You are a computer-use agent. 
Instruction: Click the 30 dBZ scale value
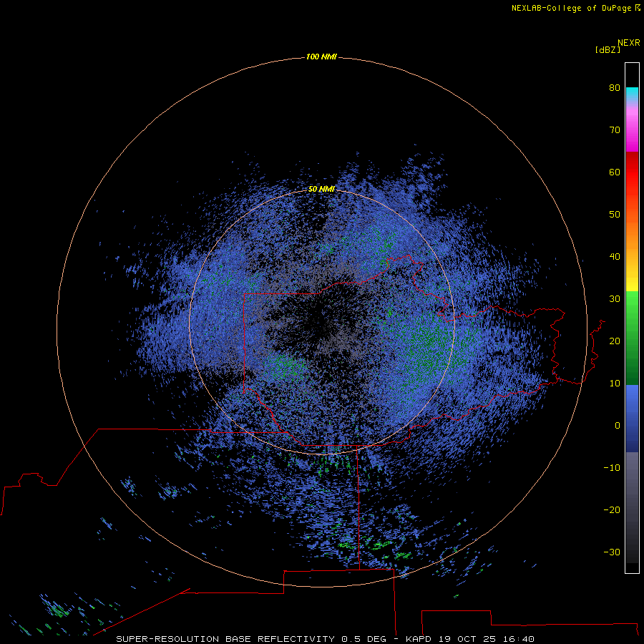pyautogui.click(x=615, y=298)
